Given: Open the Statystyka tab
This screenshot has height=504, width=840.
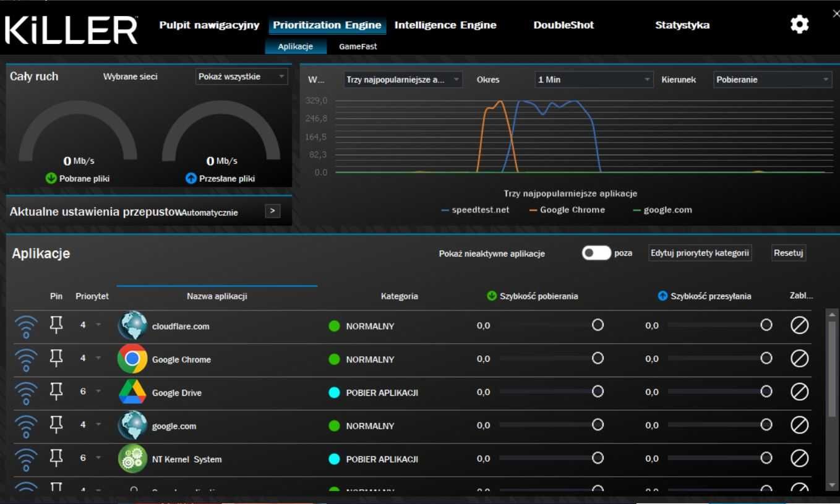Looking at the screenshot, I should coord(682,25).
